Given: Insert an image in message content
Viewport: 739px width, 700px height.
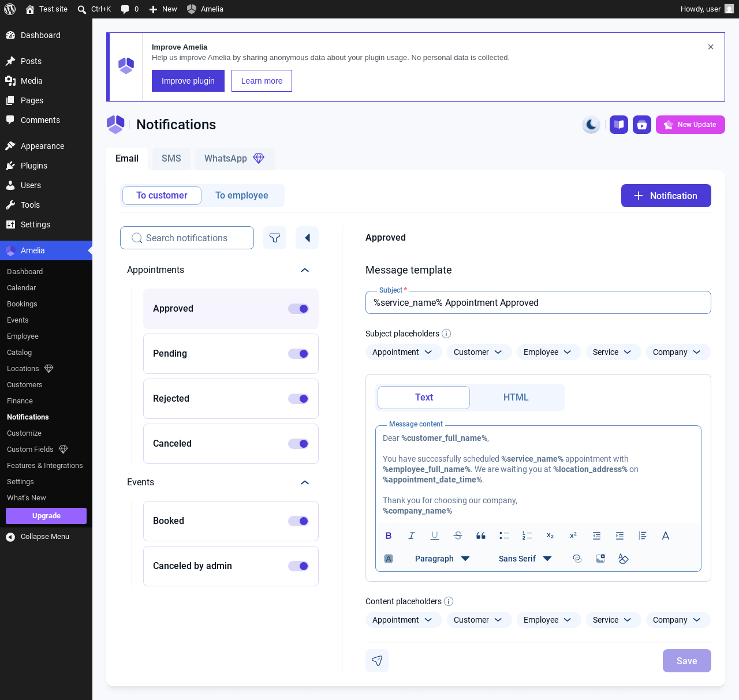Looking at the screenshot, I should (600, 559).
